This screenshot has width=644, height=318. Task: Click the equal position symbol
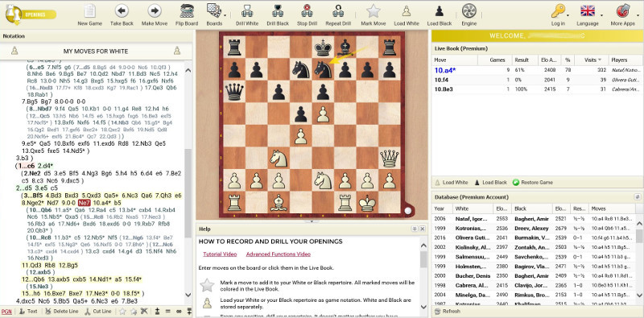click(x=168, y=312)
